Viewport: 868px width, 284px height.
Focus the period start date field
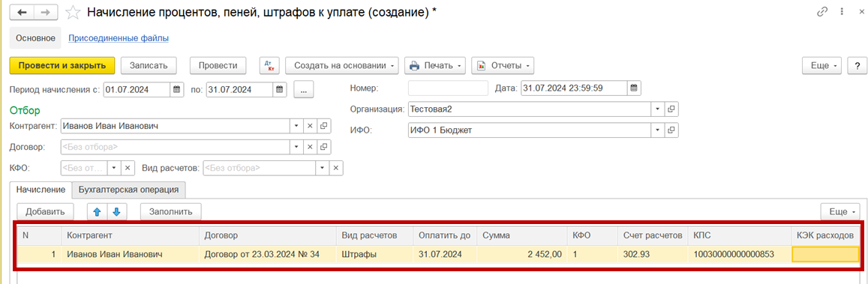pyautogui.click(x=137, y=89)
